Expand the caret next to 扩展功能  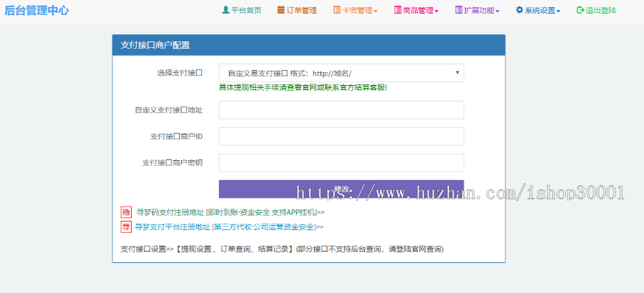(x=497, y=11)
